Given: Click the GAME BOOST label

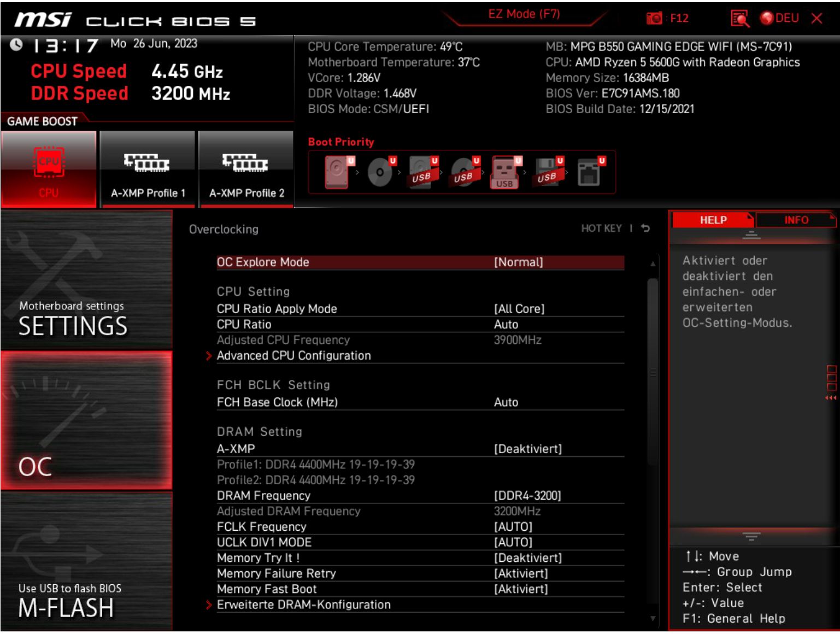Looking at the screenshot, I should pyautogui.click(x=43, y=121).
